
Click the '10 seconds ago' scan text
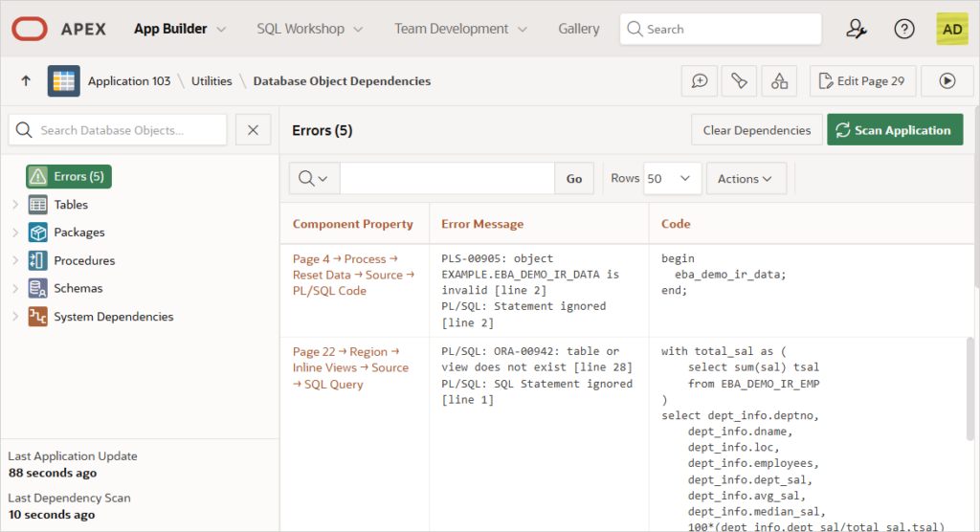[x=52, y=515]
